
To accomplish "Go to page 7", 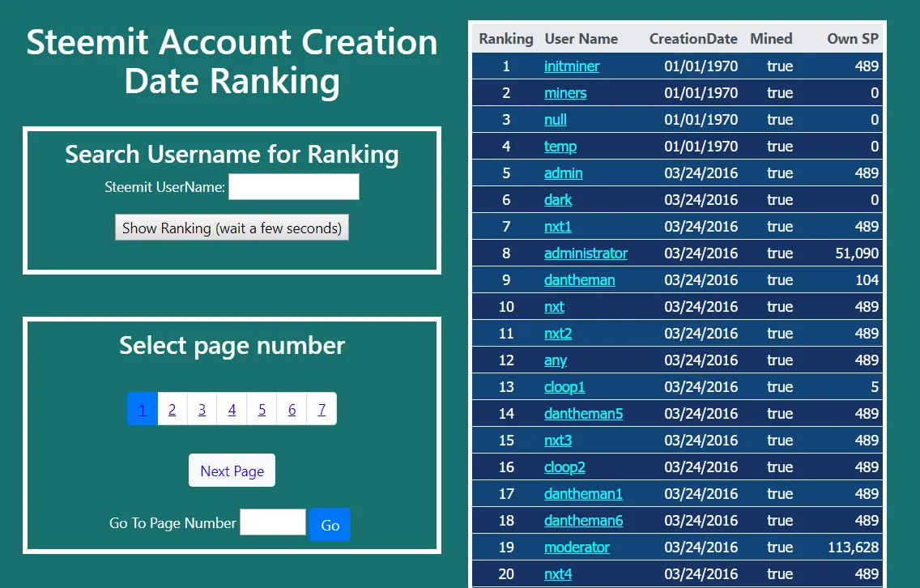I will point(322,409).
